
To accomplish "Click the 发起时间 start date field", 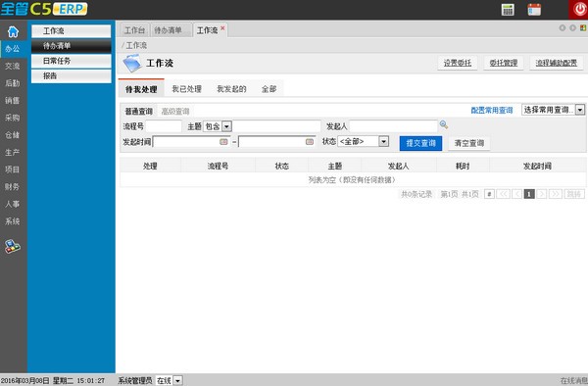I will pos(191,142).
